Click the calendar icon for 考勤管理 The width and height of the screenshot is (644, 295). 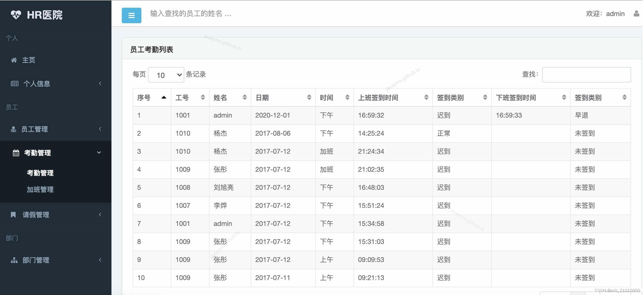(x=16, y=153)
